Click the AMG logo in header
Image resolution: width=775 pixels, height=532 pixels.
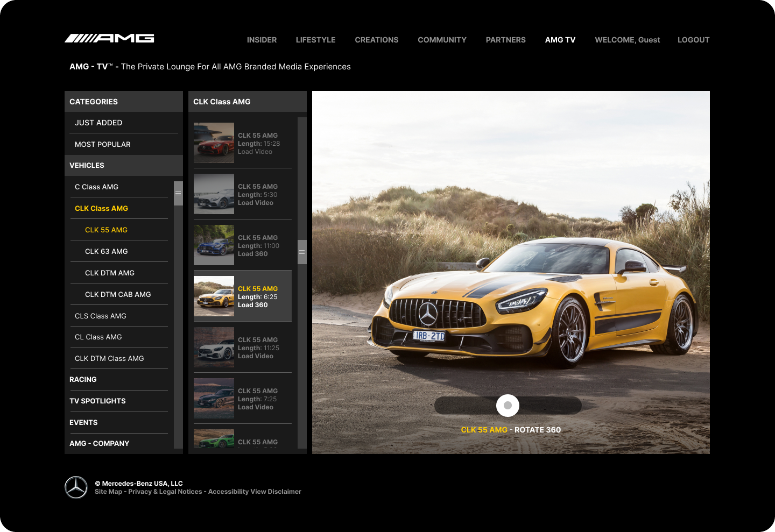point(109,38)
